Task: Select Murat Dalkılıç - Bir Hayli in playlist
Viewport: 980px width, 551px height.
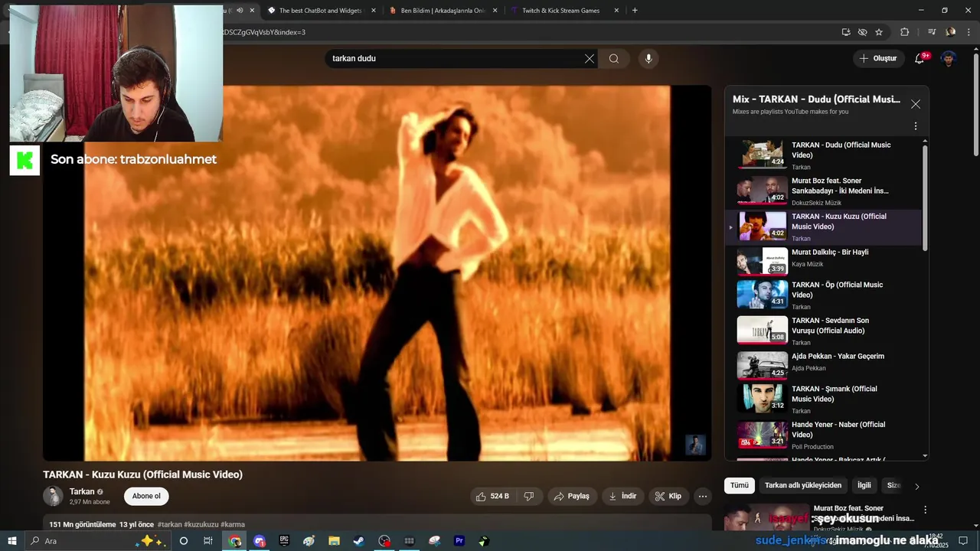Action: pos(824,262)
